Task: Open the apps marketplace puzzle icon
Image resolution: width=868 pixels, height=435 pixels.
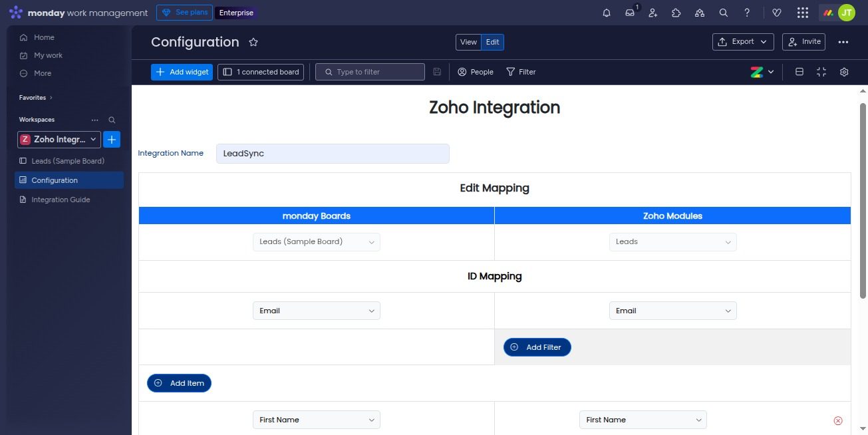Action: 676,13
